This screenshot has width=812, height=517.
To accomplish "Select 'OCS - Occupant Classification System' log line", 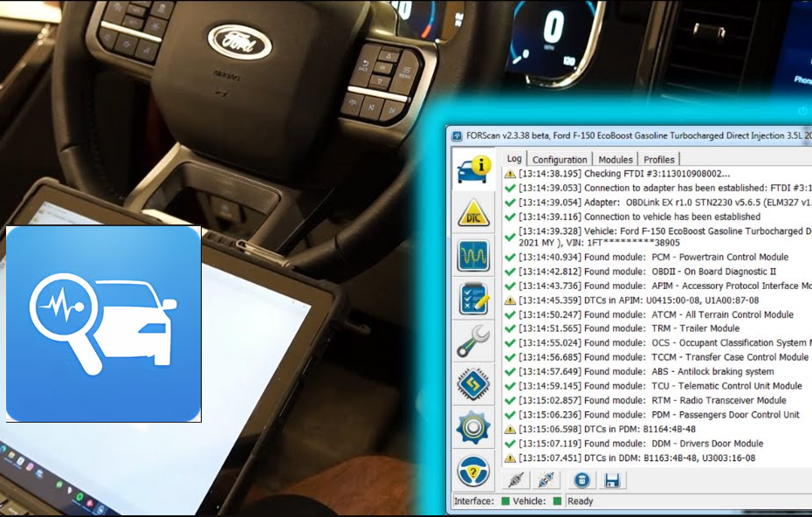I will 665,343.
